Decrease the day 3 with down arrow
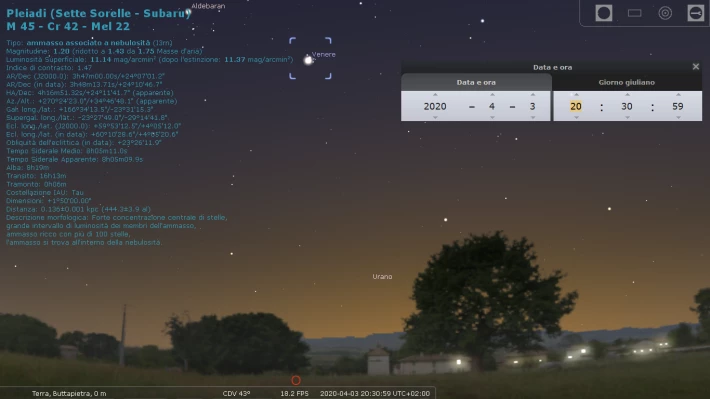 (x=532, y=117)
